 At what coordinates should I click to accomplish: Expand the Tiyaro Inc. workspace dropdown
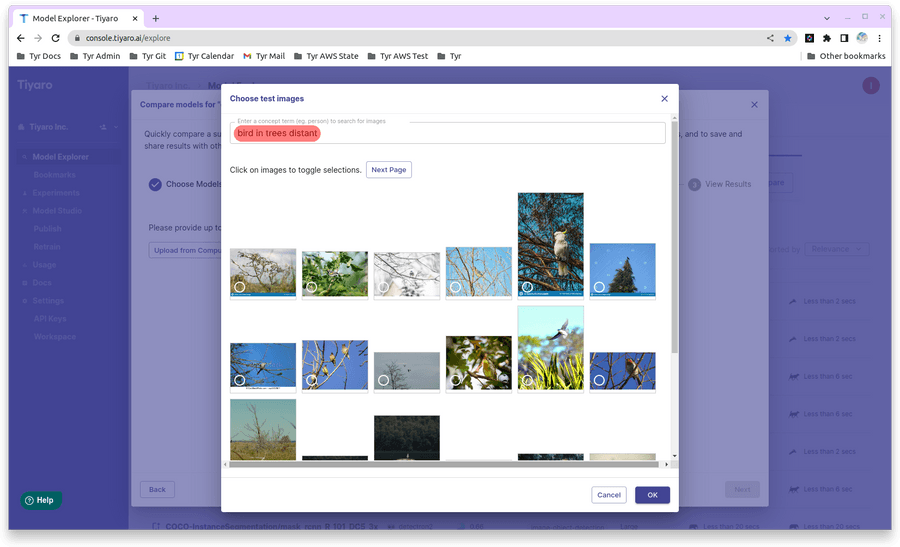click(x=116, y=127)
